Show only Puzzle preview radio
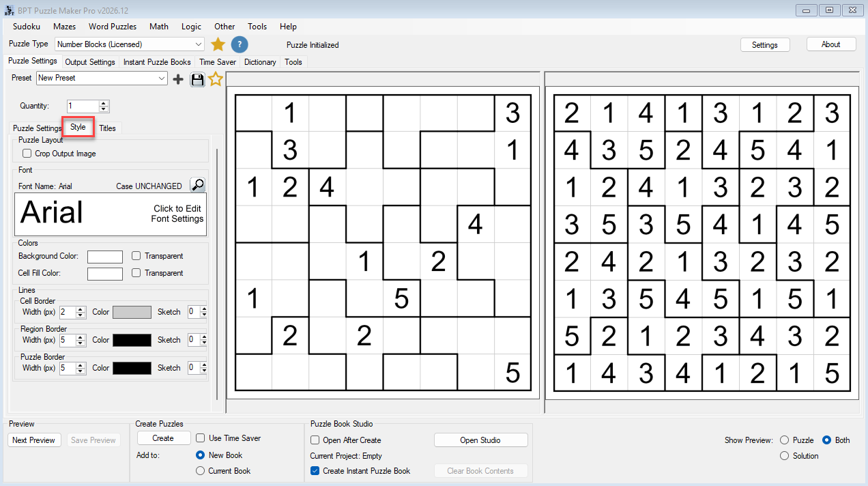868x486 pixels. [784, 440]
